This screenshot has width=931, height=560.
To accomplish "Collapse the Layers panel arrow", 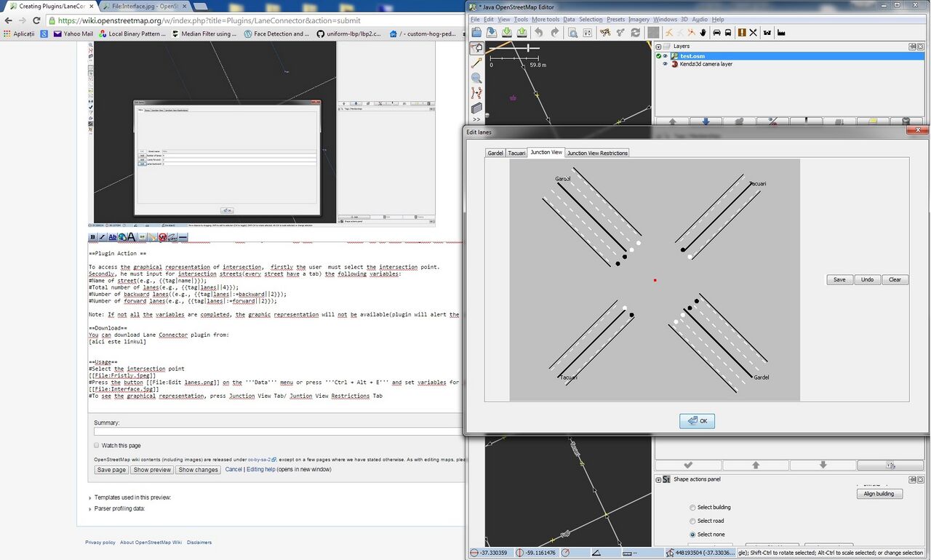I will 658,46.
